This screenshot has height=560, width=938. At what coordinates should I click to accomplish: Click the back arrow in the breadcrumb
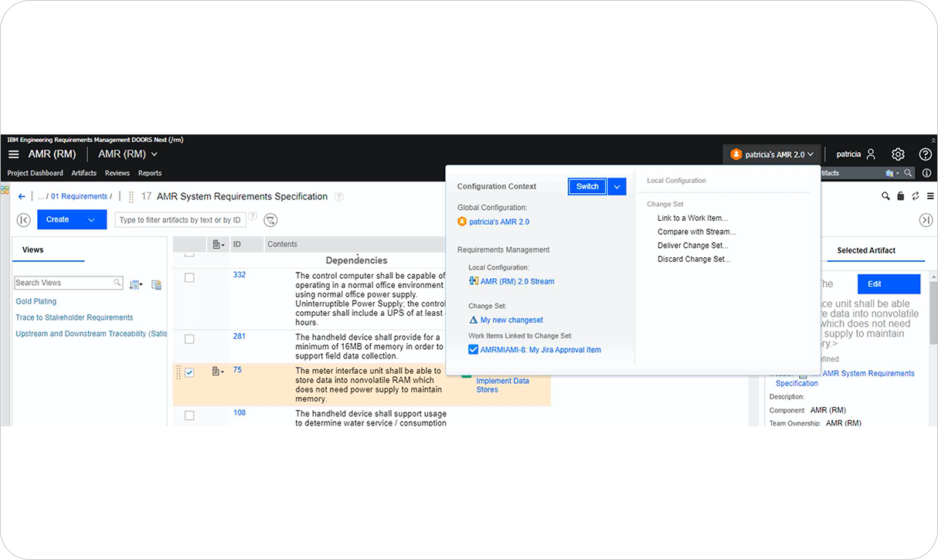coord(22,196)
